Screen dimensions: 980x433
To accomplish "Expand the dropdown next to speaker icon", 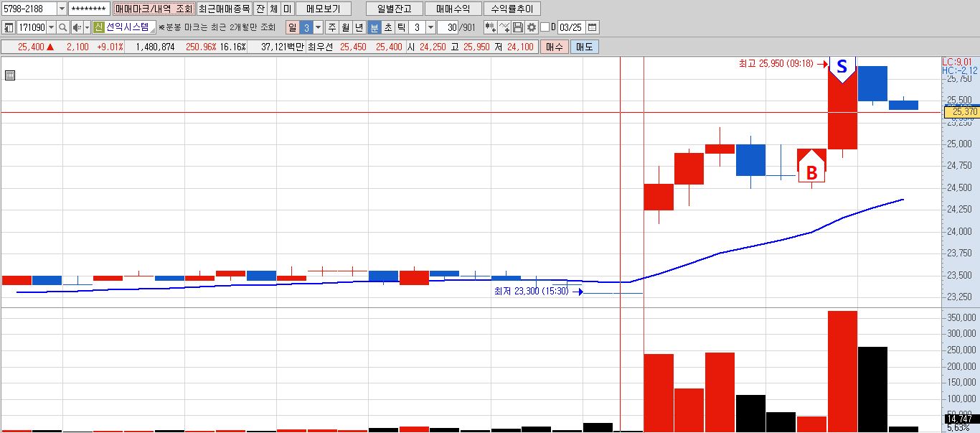I will [x=88, y=27].
